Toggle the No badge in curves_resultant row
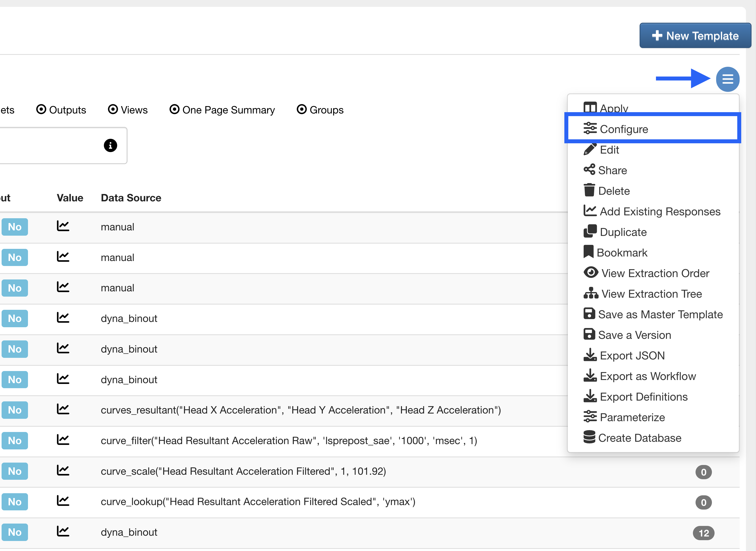The image size is (756, 551). (x=14, y=410)
